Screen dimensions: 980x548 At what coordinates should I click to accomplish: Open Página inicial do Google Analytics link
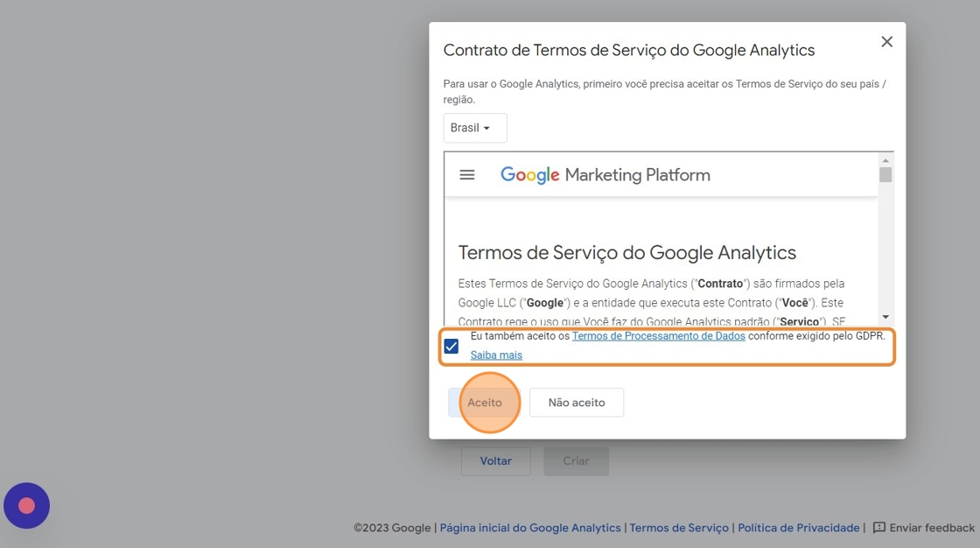530,528
